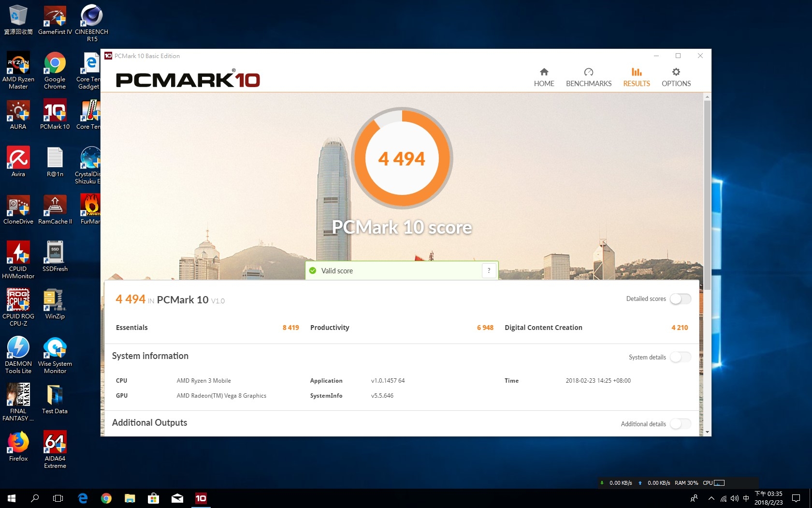The width and height of the screenshot is (812, 508).
Task: Click the Application version v1.0.1457 64
Action: tap(388, 381)
